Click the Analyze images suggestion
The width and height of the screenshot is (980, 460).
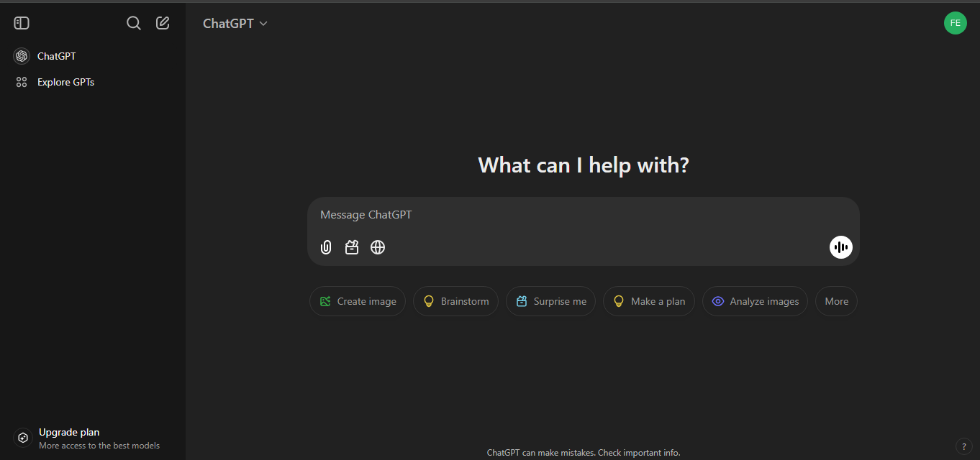[x=755, y=301]
